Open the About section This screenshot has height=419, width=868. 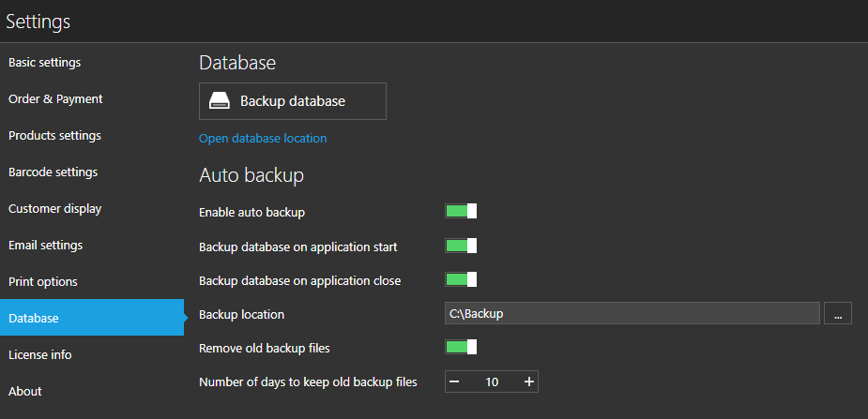[25, 392]
